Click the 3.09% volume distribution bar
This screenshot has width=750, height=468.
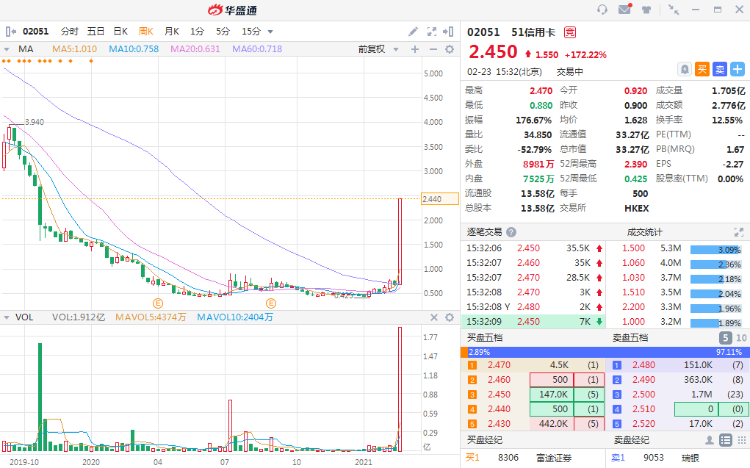click(716, 249)
